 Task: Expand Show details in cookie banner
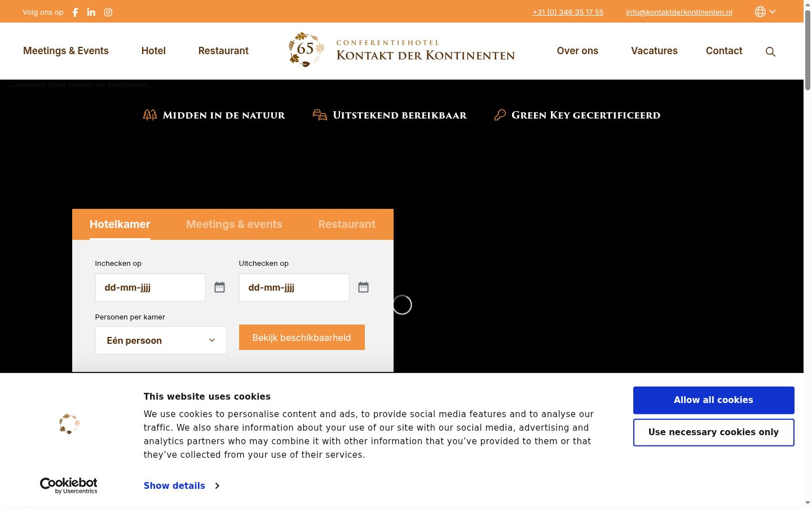point(181,485)
